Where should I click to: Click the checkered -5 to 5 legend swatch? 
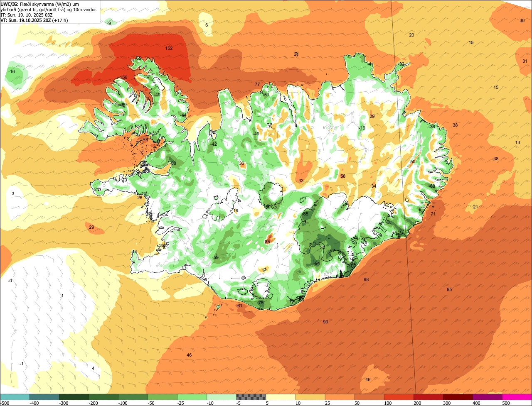pos(251,397)
